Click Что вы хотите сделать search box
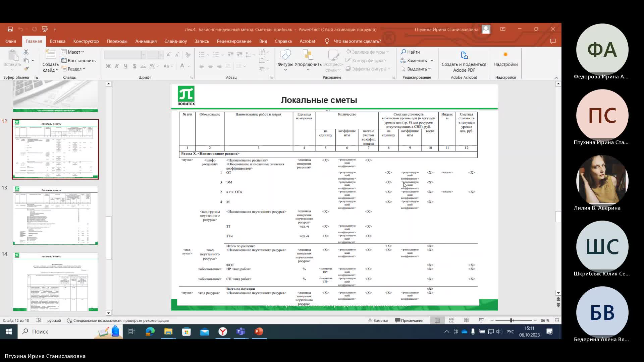644x362 pixels. [x=357, y=41]
